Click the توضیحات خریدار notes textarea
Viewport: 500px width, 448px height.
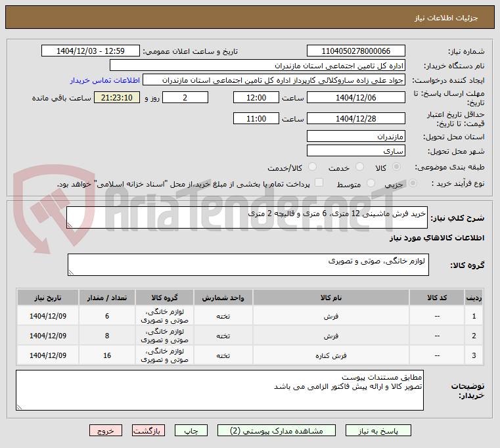219,390
